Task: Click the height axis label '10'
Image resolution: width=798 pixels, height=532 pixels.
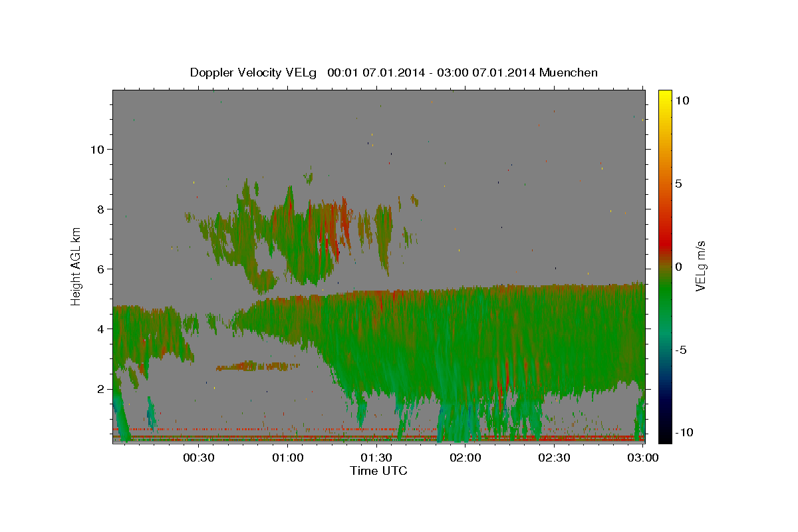Action: pos(96,149)
